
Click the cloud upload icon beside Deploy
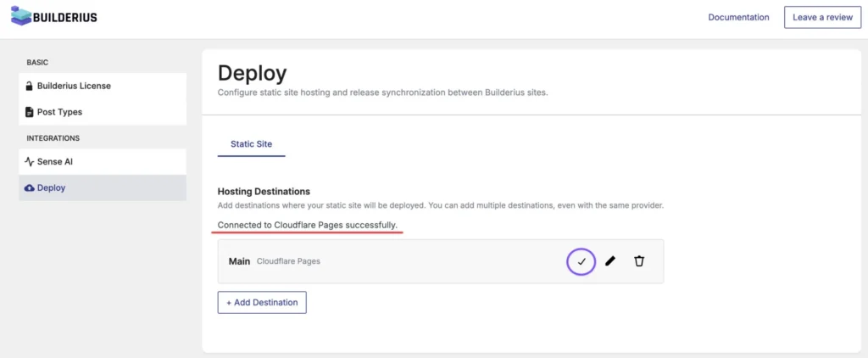(x=30, y=187)
